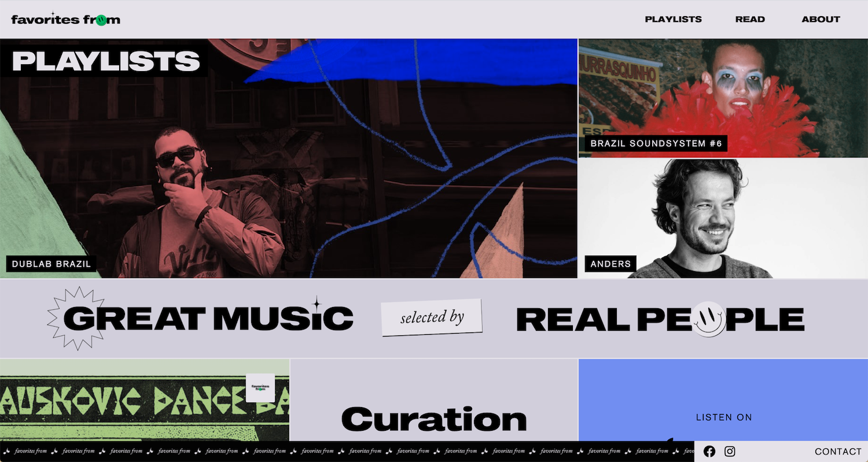Open the About navigation menu item
This screenshot has width=868, height=462.
821,20
